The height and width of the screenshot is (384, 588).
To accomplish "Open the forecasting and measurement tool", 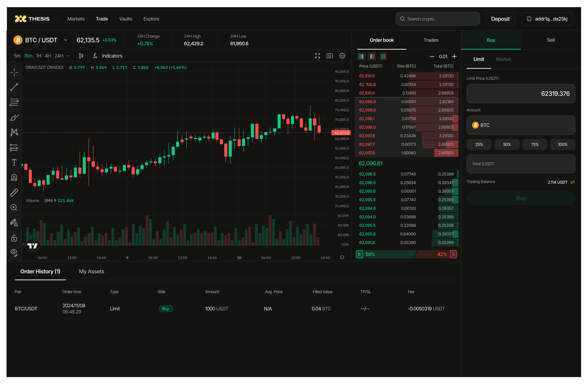I will click(x=14, y=147).
